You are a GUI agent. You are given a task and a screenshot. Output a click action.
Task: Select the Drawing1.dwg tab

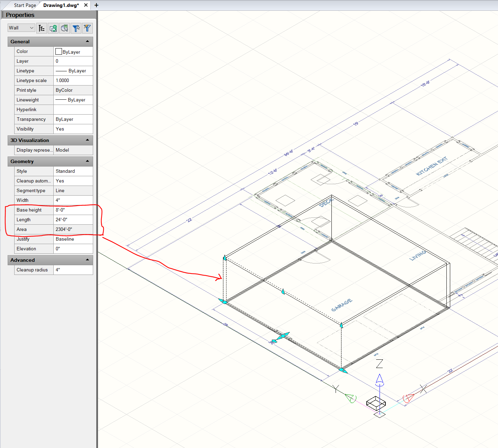pos(61,5)
